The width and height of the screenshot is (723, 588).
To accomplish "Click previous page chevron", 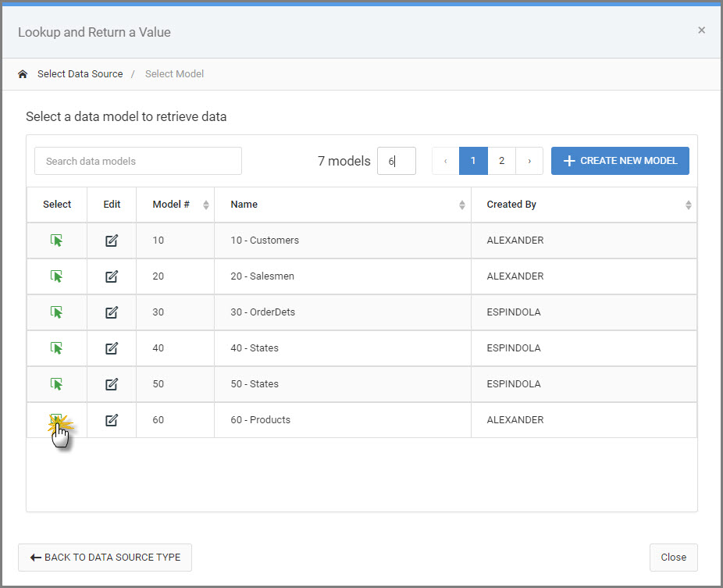I will (x=445, y=161).
